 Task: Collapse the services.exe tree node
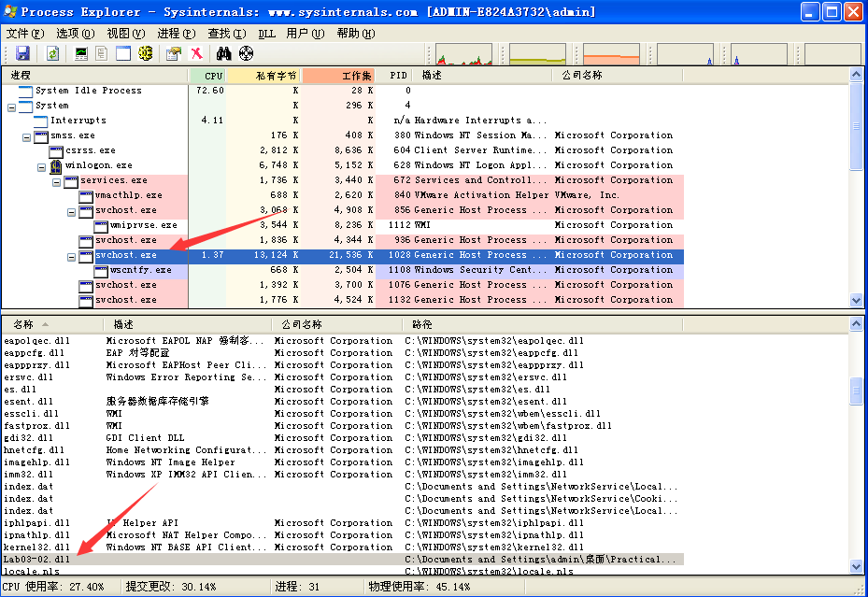point(56,182)
